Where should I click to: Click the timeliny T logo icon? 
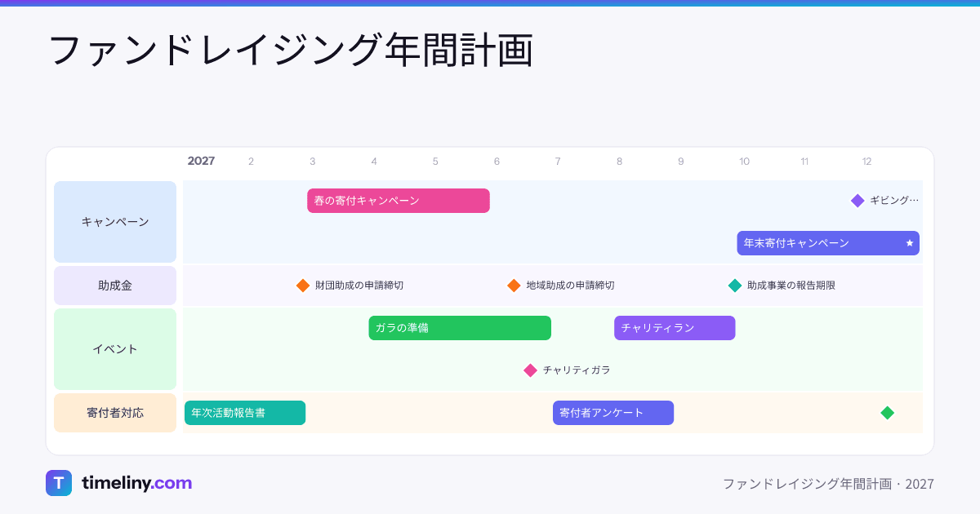59,483
